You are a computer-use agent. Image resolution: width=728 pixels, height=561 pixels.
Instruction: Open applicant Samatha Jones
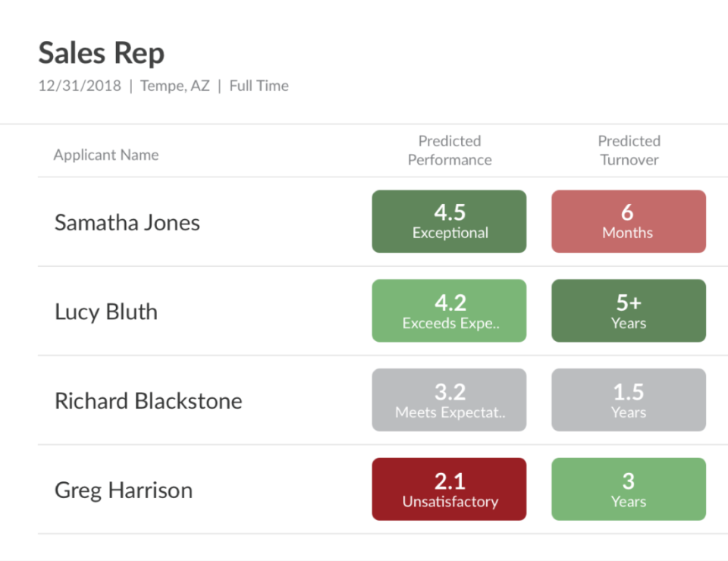pos(127,222)
